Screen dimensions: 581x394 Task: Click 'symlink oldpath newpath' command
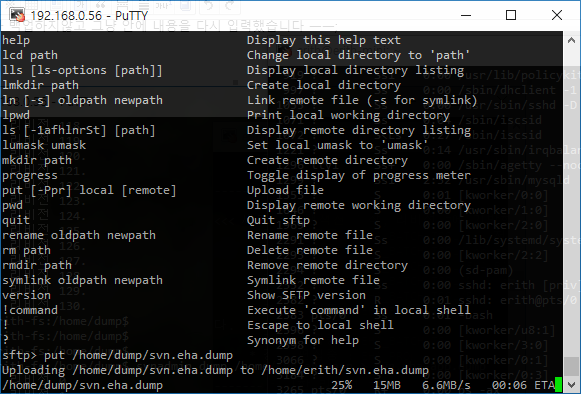point(82,280)
